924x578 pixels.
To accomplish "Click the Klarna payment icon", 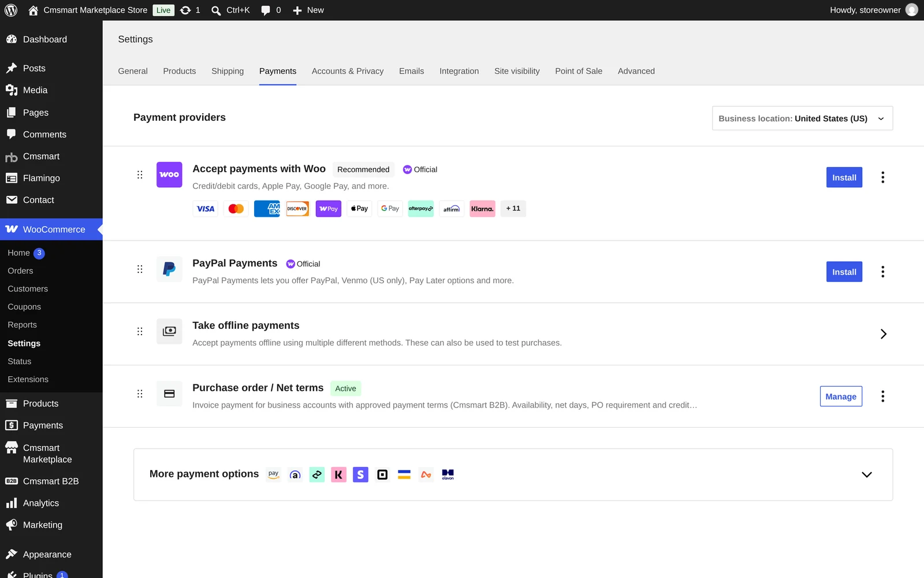I will [x=482, y=209].
